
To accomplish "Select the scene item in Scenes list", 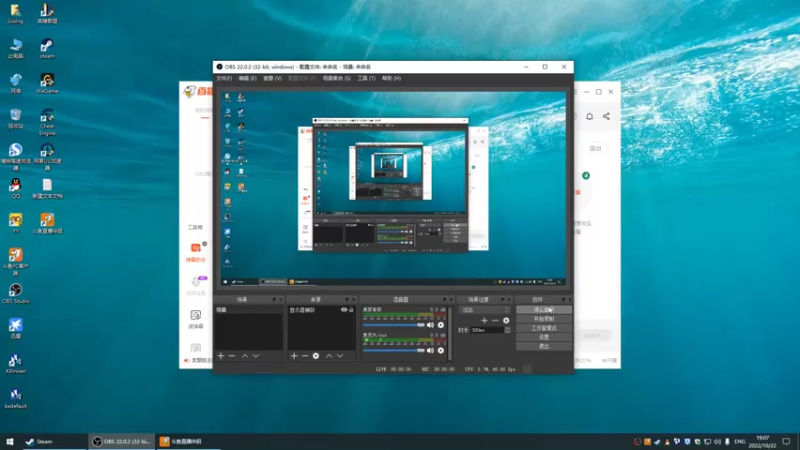I will tap(248, 310).
